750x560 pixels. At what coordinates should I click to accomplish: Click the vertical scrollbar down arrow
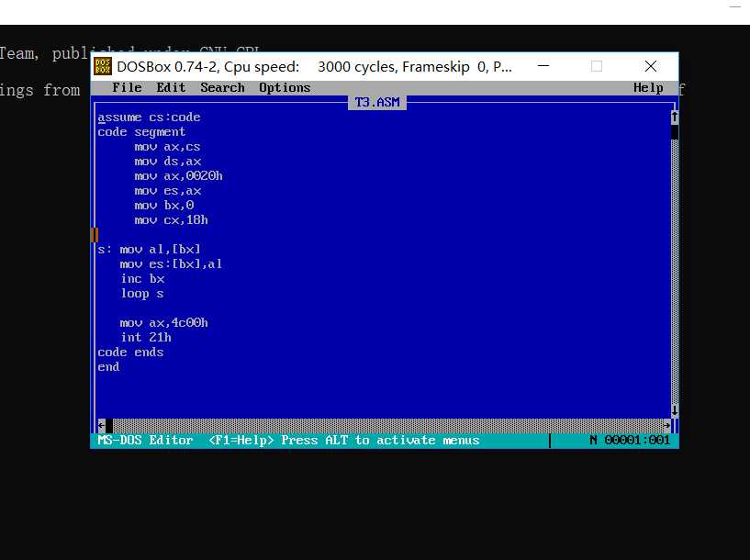click(x=675, y=410)
